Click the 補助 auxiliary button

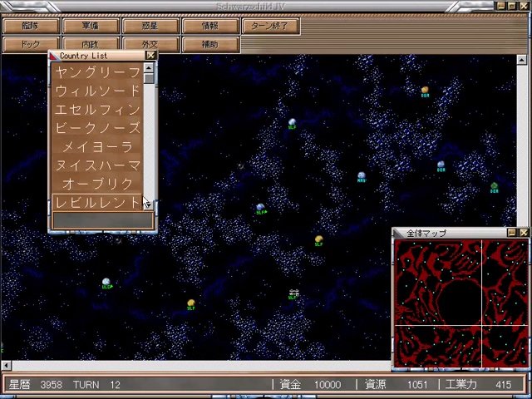(210, 44)
